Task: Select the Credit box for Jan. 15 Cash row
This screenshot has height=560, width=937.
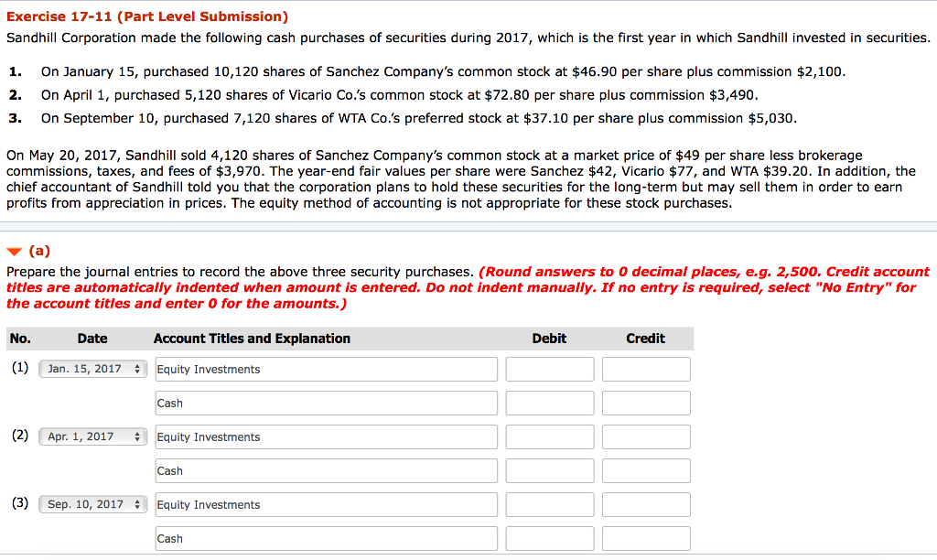Action: click(x=646, y=403)
